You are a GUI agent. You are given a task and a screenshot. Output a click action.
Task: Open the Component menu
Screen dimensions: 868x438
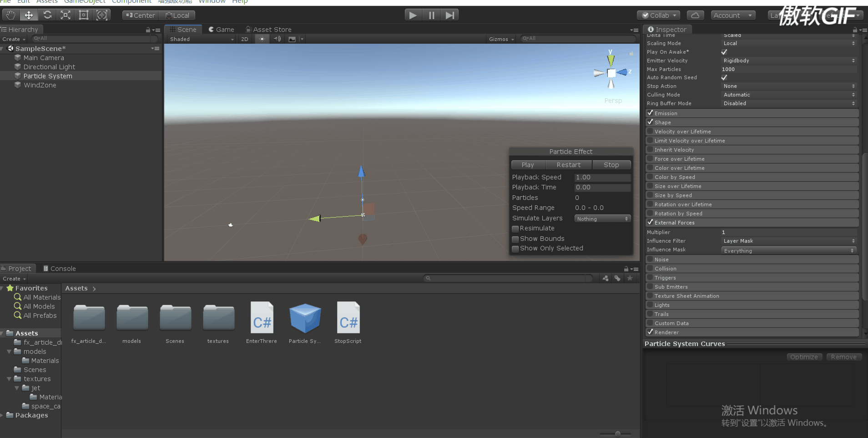pos(132,2)
